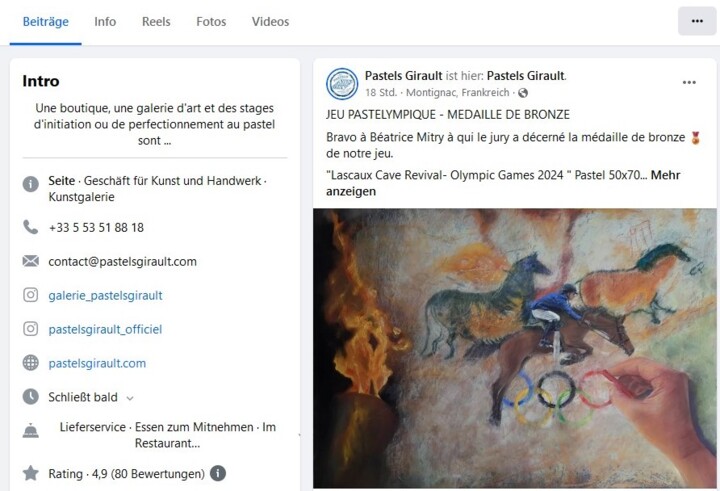720x491 pixels.
Task: Click the clock opening hours icon
Action: coord(31,396)
